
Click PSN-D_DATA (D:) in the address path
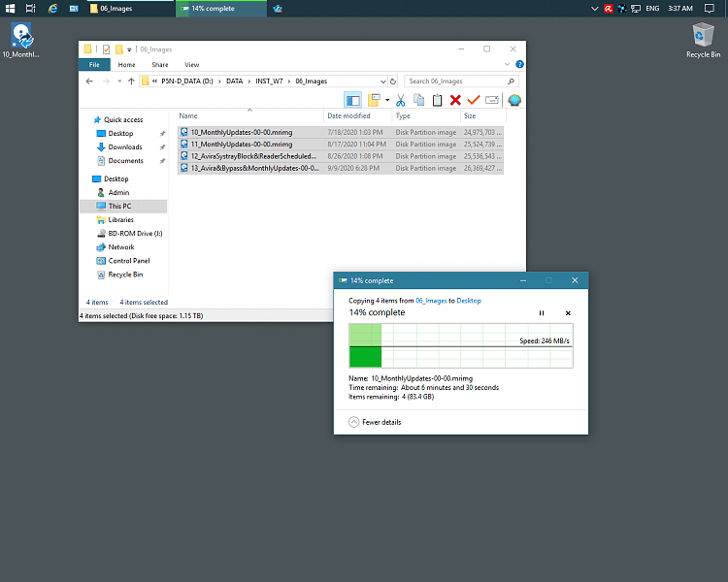point(187,81)
